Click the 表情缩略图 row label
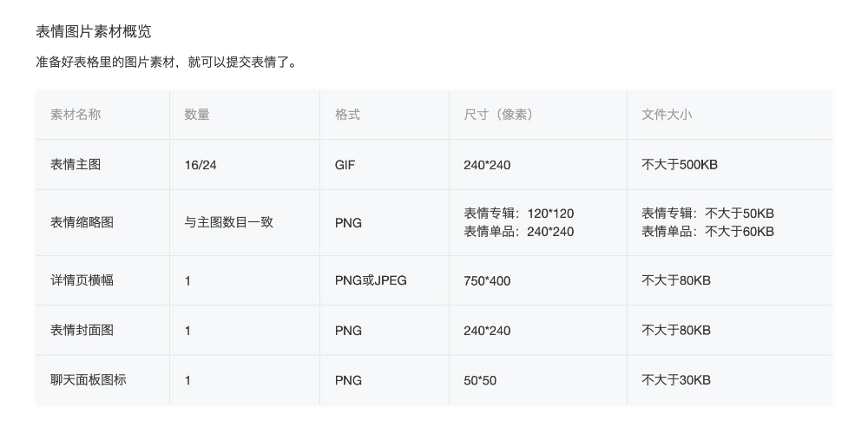This screenshot has height=434, width=868. click(82, 222)
